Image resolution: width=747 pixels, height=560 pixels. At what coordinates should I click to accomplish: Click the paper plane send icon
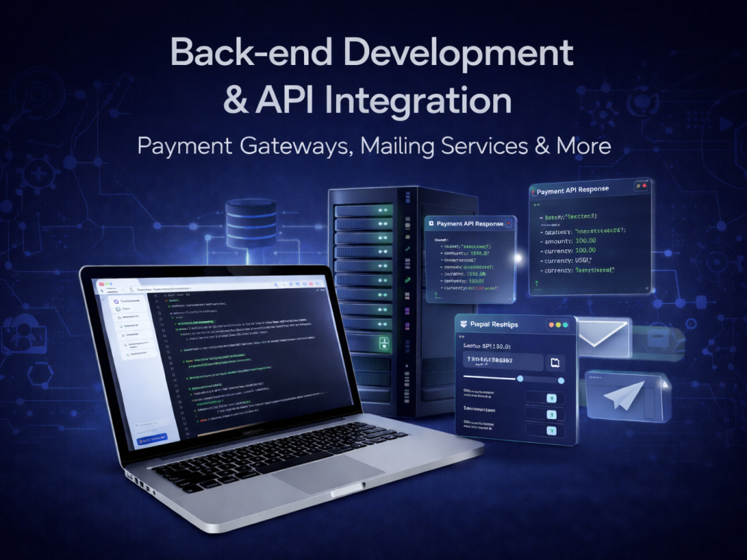click(624, 395)
